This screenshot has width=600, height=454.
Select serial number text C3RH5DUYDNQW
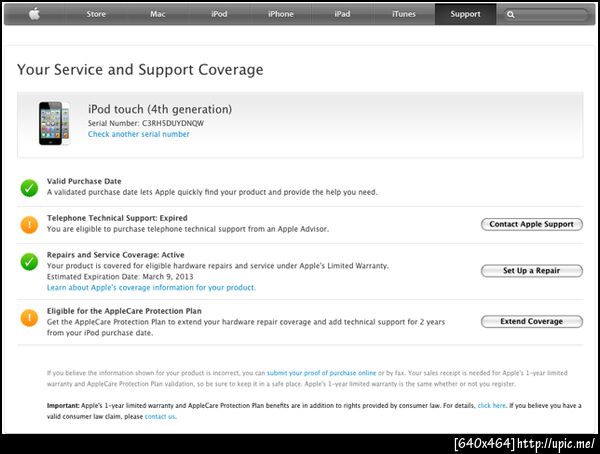[173, 123]
